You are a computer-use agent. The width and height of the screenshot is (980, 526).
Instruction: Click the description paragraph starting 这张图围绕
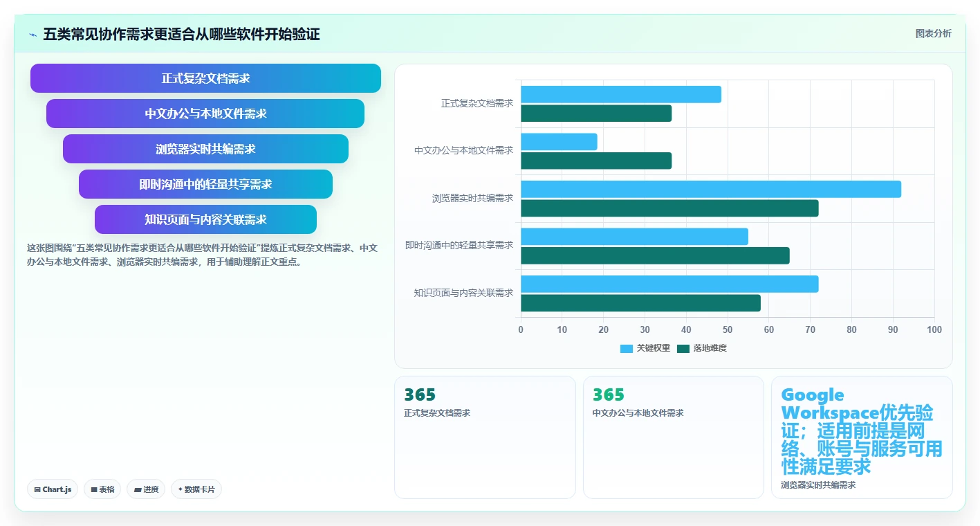click(203, 255)
